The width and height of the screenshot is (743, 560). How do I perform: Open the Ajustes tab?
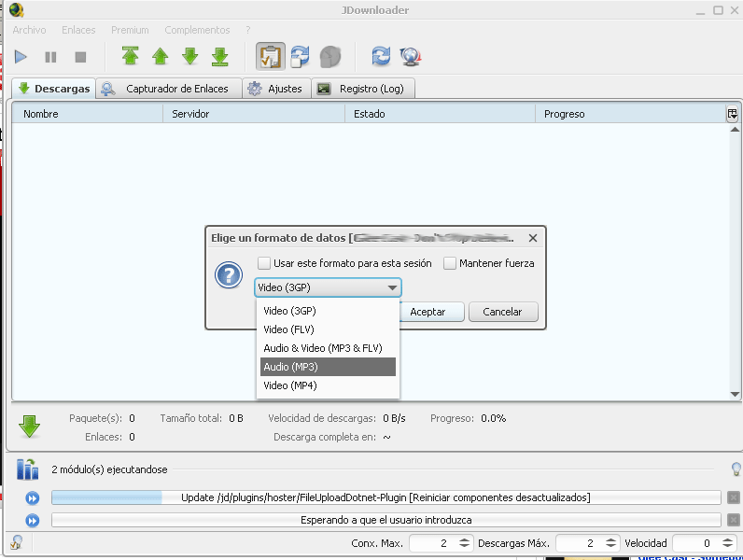[276, 89]
